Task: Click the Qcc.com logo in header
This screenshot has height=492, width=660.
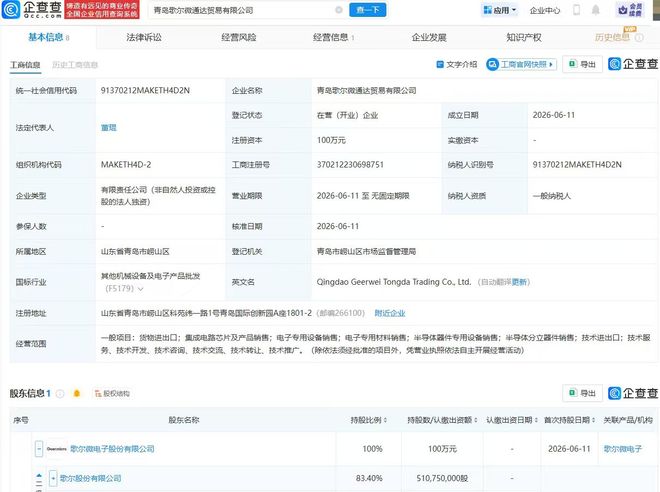Action: click(32, 10)
